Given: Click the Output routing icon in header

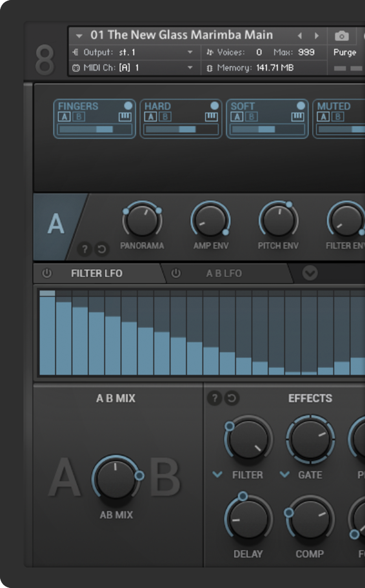Looking at the screenshot, I should tap(76, 52).
